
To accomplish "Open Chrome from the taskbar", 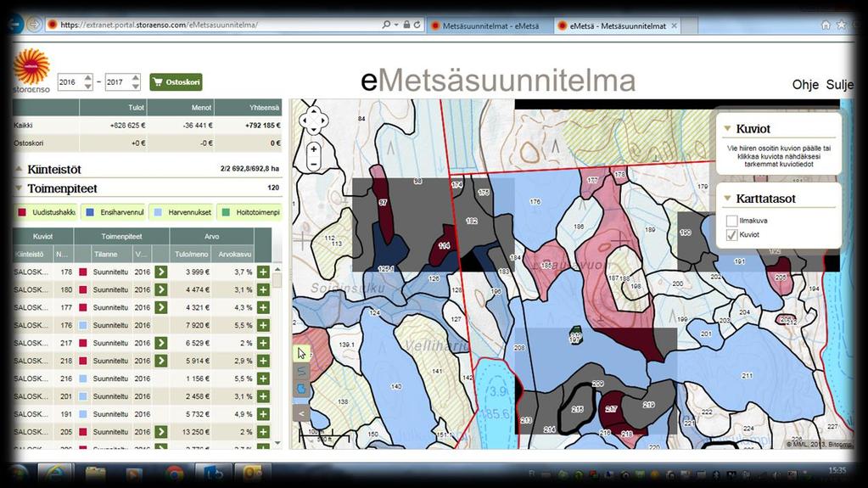I will [174, 474].
